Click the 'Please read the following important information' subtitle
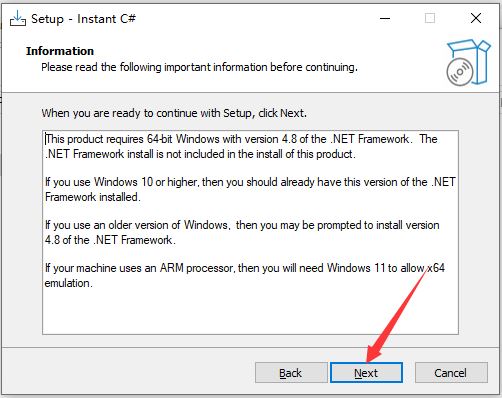Image resolution: width=502 pixels, height=398 pixels. (199, 67)
